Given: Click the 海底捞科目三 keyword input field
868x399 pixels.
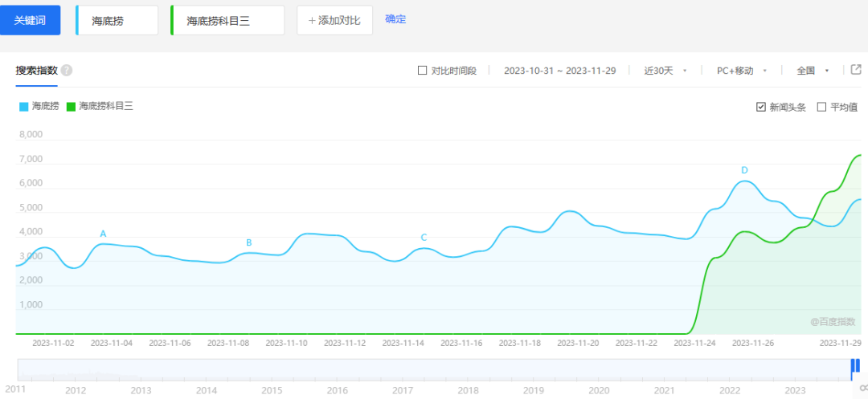Looking at the screenshot, I should click(x=228, y=21).
